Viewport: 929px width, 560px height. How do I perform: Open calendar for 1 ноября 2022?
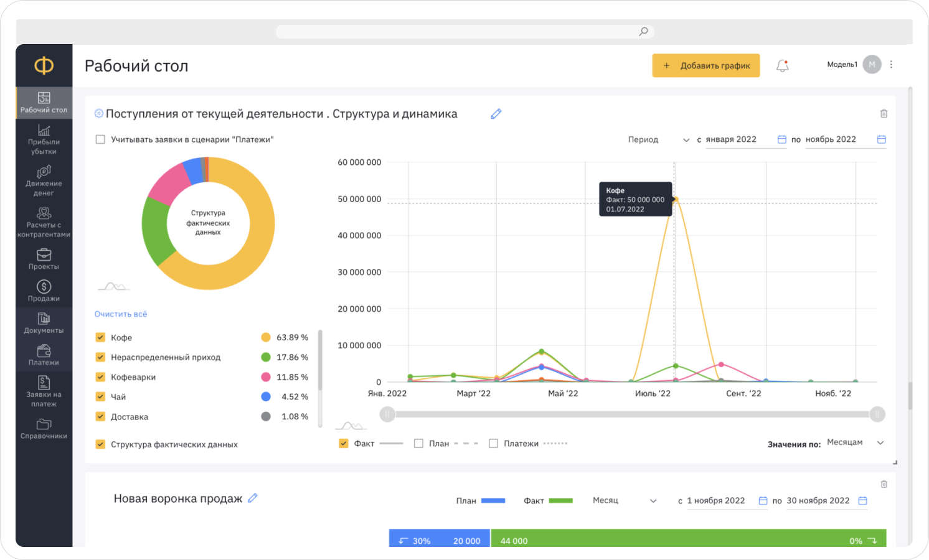(x=763, y=501)
